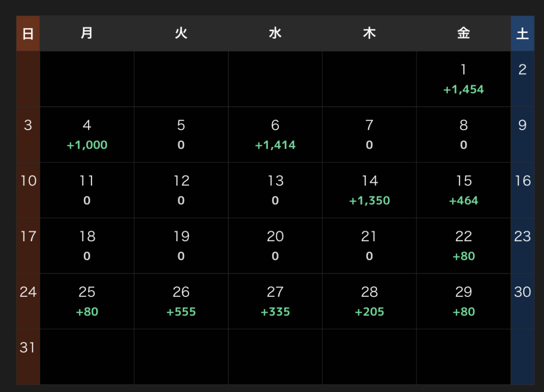Image resolution: width=544 pixels, height=392 pixels.
Task: Click day 14 with +1,350
Action: pos(370,190)
